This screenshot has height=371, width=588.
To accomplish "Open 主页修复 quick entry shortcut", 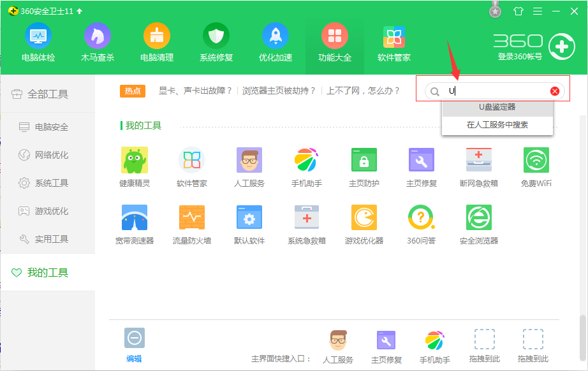I will click(386, 347).
